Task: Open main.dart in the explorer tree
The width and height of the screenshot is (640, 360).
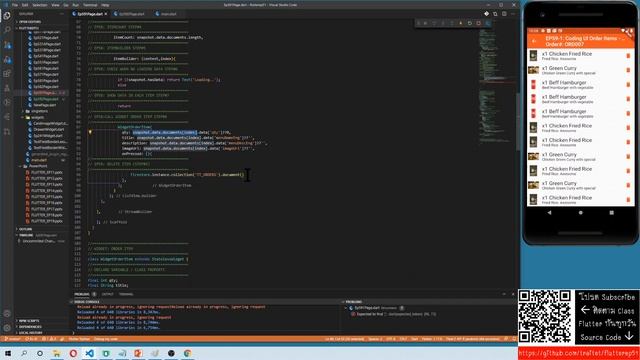Action: click(x=40, y=160)
